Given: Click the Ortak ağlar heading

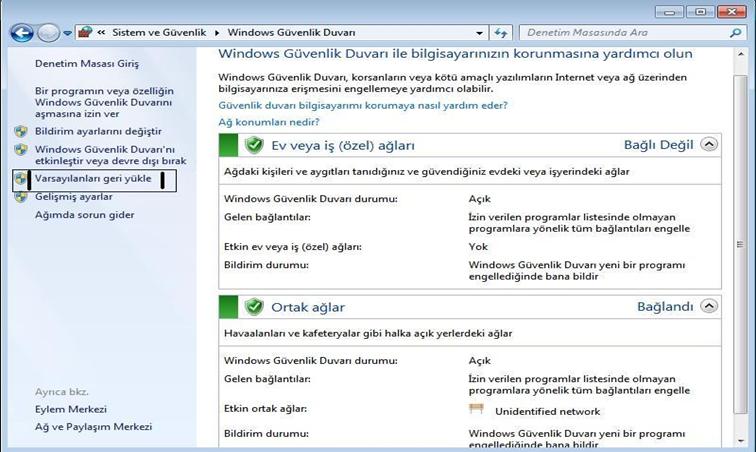Looking at the screenshot, I should (x=308, y=307).
